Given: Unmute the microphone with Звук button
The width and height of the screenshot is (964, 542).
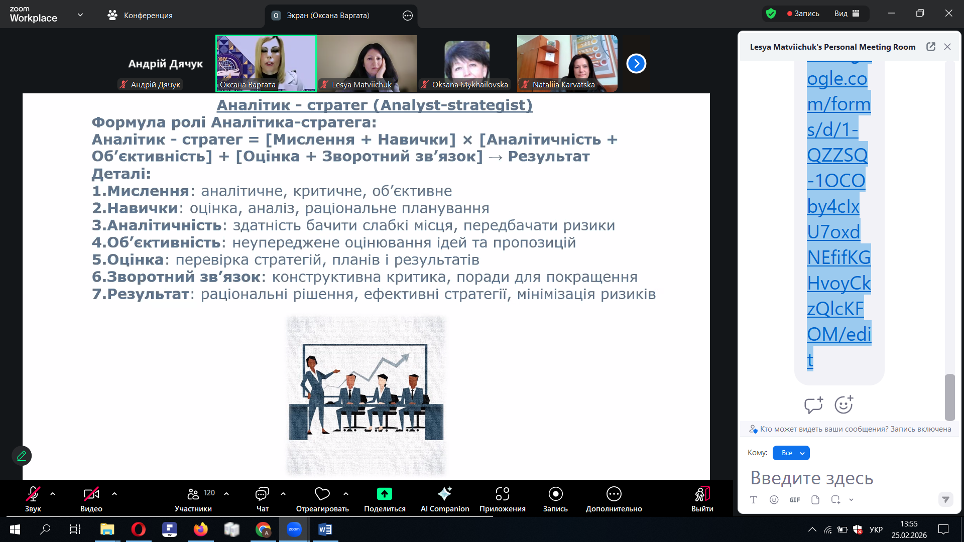Looking at the screenshot, I should [x=33, y=494].
